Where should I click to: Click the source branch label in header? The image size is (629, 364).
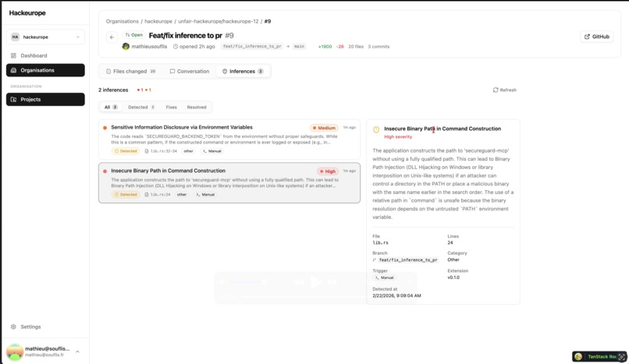252,47
